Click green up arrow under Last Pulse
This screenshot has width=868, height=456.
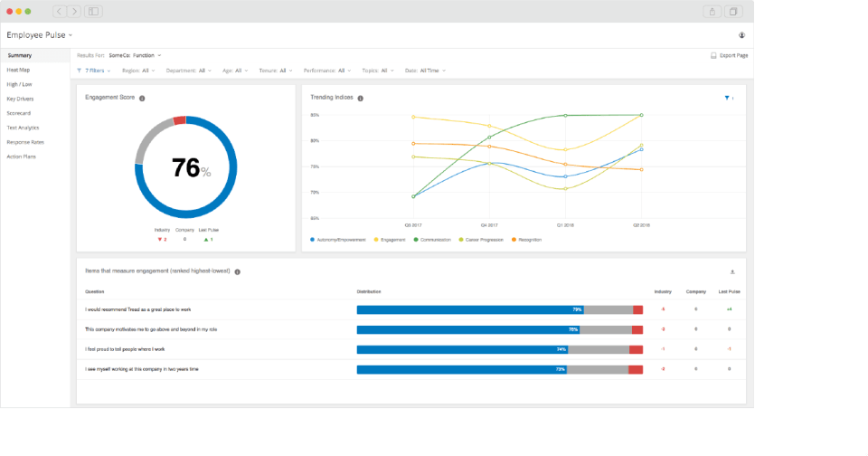tap(206, 240)
